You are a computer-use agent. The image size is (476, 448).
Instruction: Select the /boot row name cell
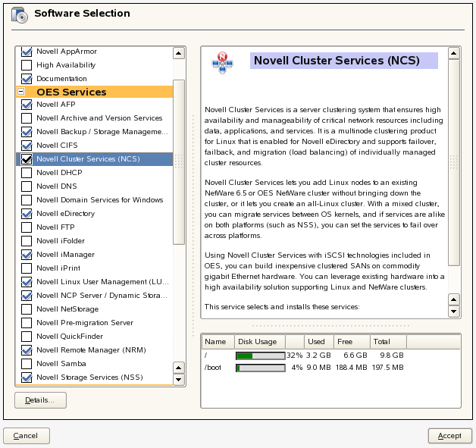pyautogui.click(x=213, y=368)
